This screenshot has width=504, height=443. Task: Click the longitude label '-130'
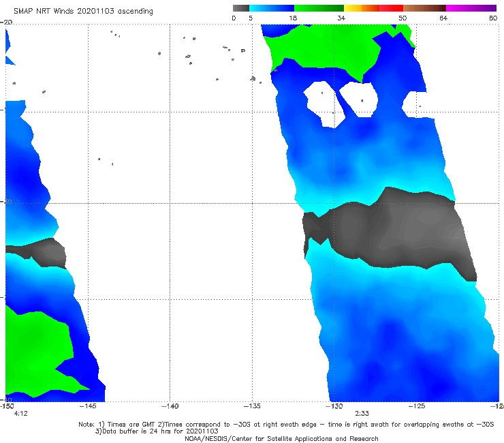[334, 406]
